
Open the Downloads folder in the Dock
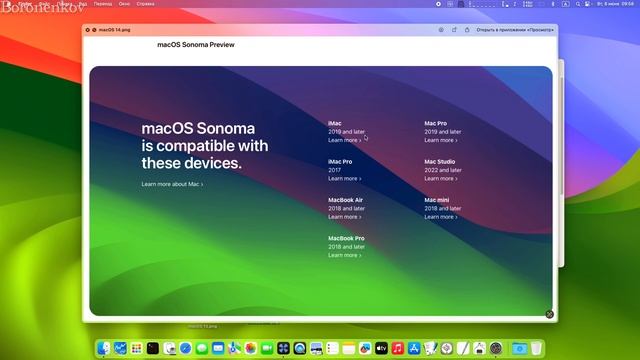[x=520, y=348]
